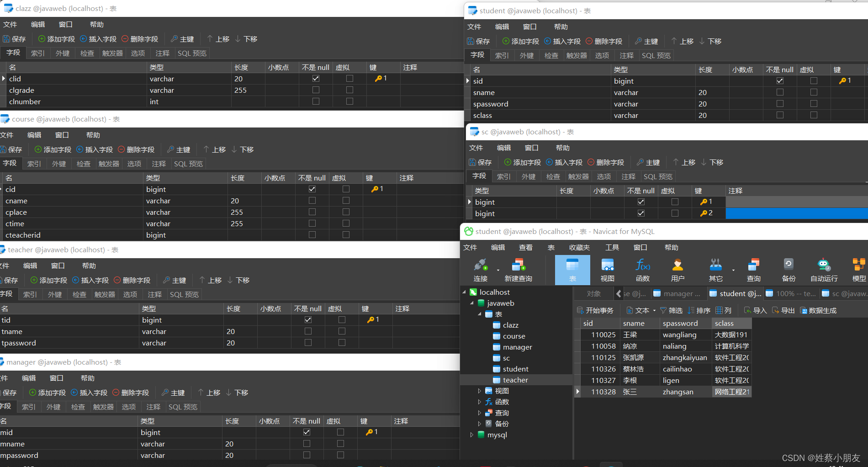
Task: Click Begin Transaction (开始事务) in data view
Action: pos(595,310)
